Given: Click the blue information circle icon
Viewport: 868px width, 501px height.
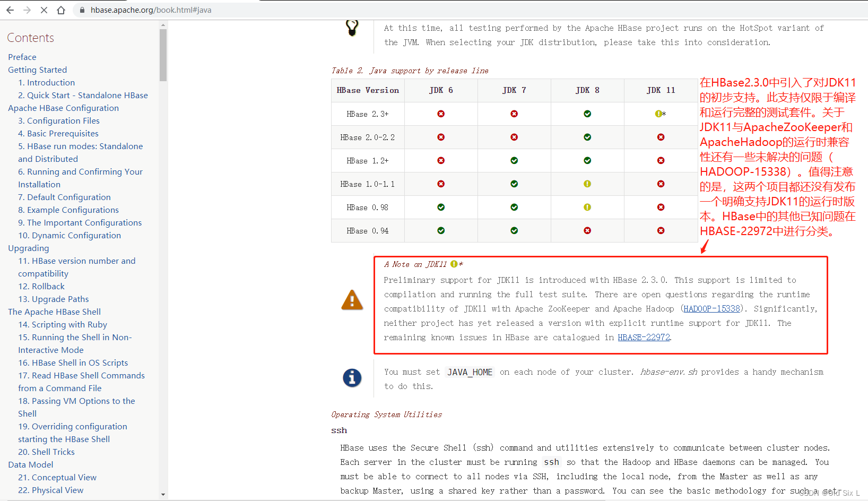Looking at the screenshot, I should tap(352, 378).
